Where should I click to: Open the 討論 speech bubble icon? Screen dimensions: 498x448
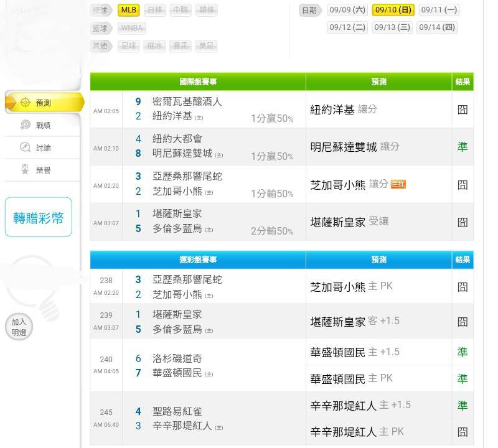click(25, 147)
